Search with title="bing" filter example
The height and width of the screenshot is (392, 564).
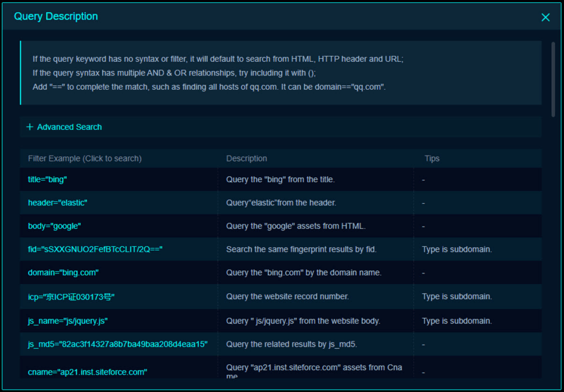pos(47,179)
